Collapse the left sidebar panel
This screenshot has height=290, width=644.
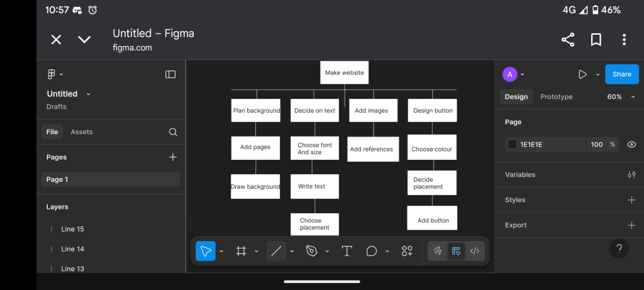pyautogui.click(x=170, y=74)
